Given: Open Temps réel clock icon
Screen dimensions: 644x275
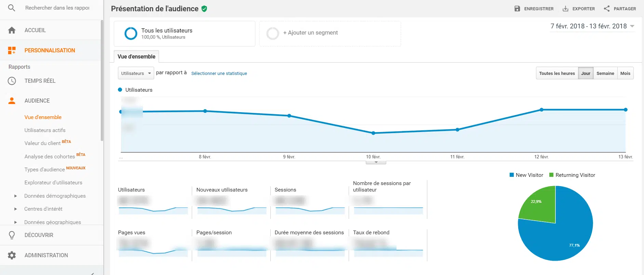Looking at the screenshot, I should pyautogui.click(x=12, y=81).
